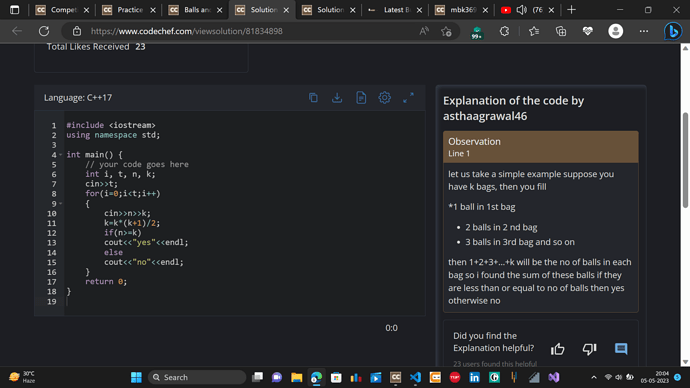The width and height of the screenshot is (690, 388).
Task: Give thumbs down to the explanation
Action: click(x=589, y=349)
